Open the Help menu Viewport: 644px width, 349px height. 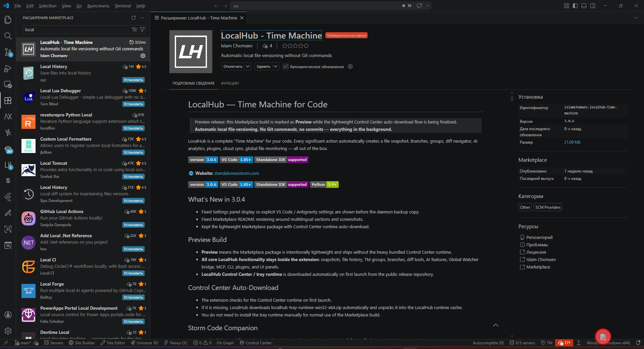[141, 6]
